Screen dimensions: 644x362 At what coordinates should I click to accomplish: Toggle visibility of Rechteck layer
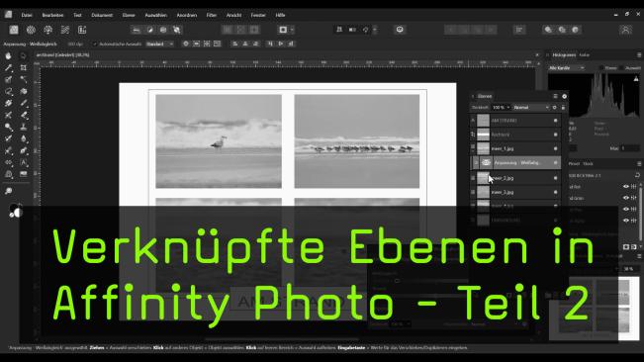pyautogui.click(x=555, y=135)
